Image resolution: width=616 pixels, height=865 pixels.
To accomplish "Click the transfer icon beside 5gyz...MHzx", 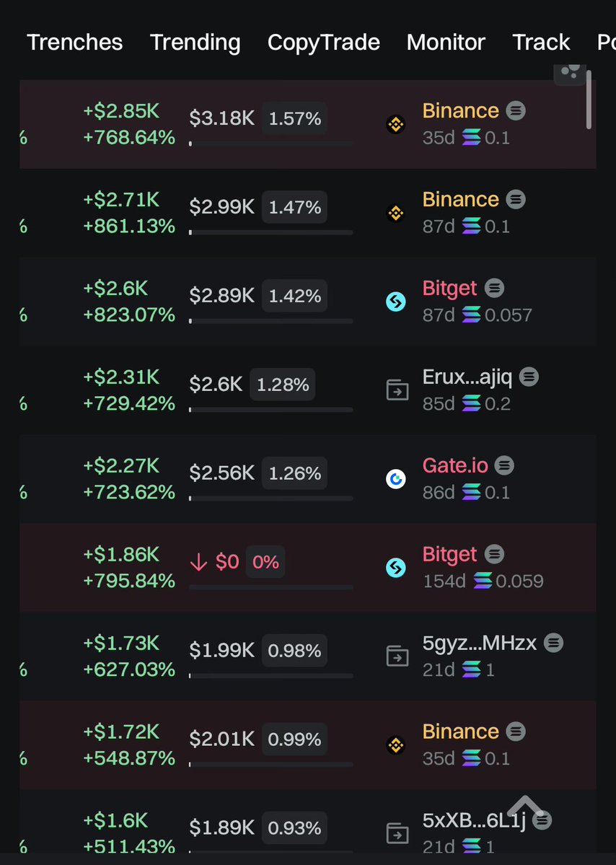I will pyautogui.click(x=397, y=657).
